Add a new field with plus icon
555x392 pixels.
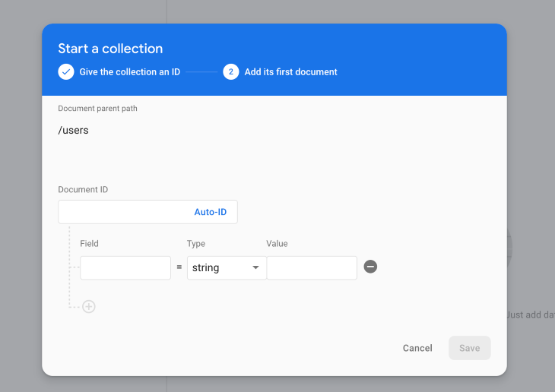[x=89, y=307]
